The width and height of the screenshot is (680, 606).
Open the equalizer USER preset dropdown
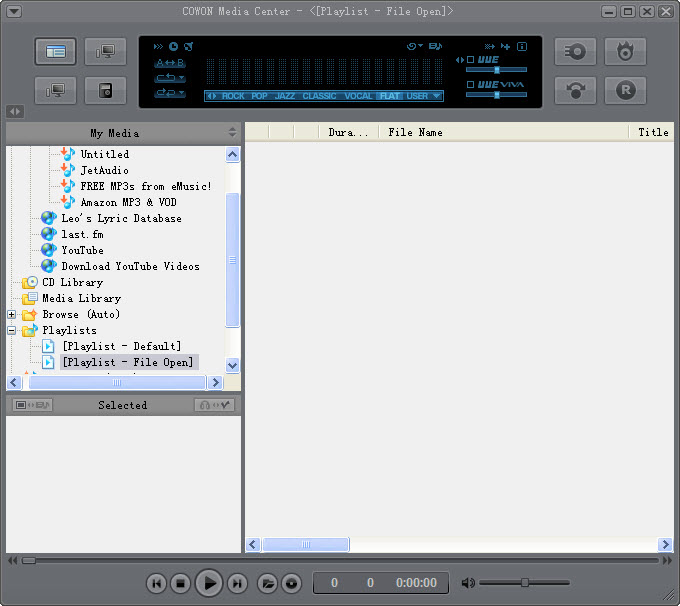pos(437,97)
